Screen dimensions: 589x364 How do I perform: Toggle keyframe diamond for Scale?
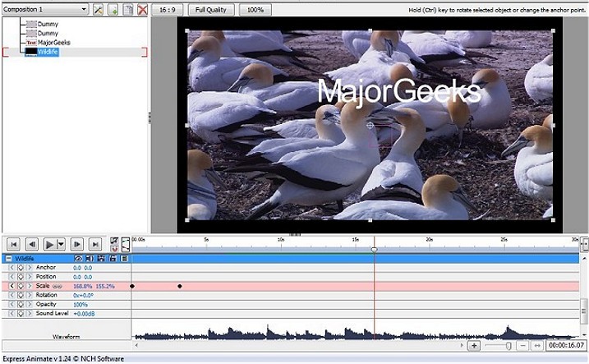[21, 286]
